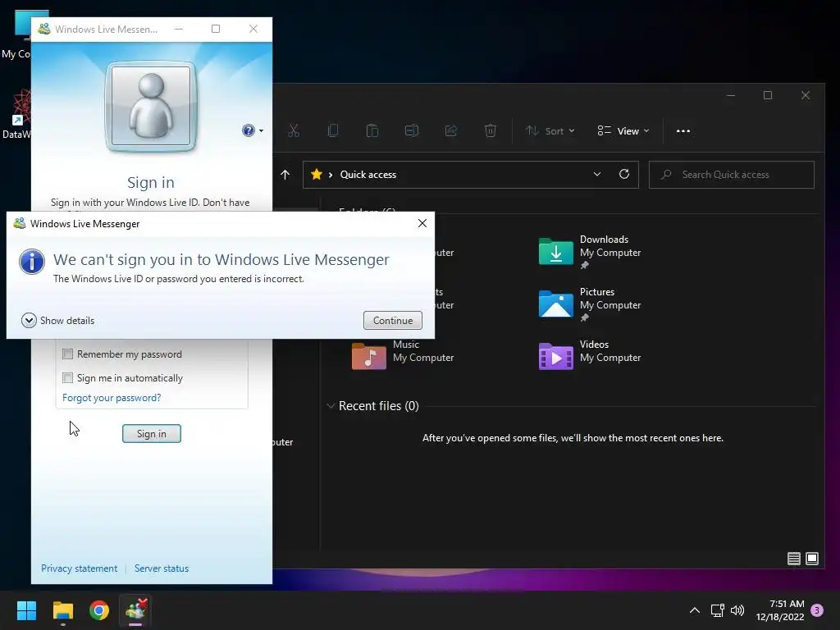Open network status tray icon
840x630 pixels.
(717, 610)
